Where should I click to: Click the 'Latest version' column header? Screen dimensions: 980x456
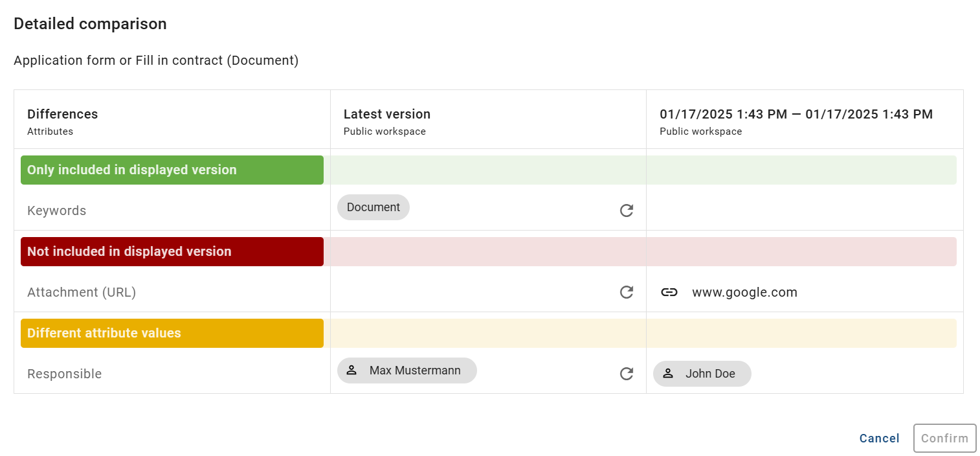[x=386, y=114]
